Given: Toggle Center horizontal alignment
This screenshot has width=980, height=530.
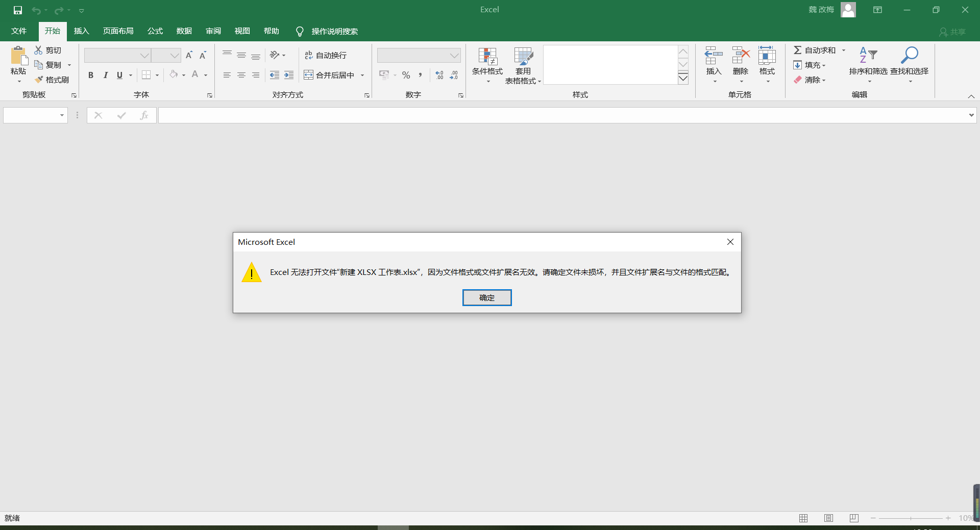Looking at the screenshot, I should point(241,75).
